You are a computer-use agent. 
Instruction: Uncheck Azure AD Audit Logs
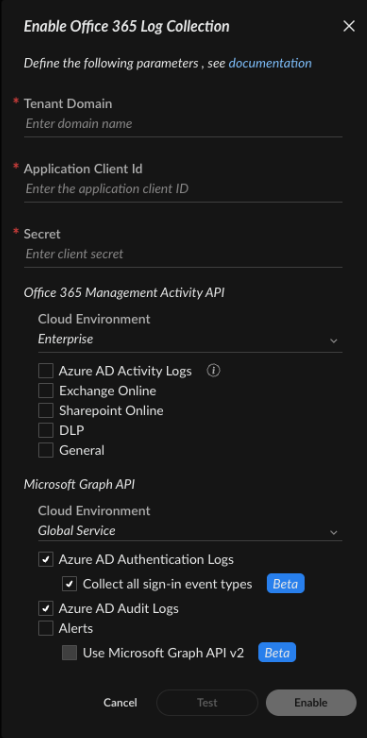[46, 609]
